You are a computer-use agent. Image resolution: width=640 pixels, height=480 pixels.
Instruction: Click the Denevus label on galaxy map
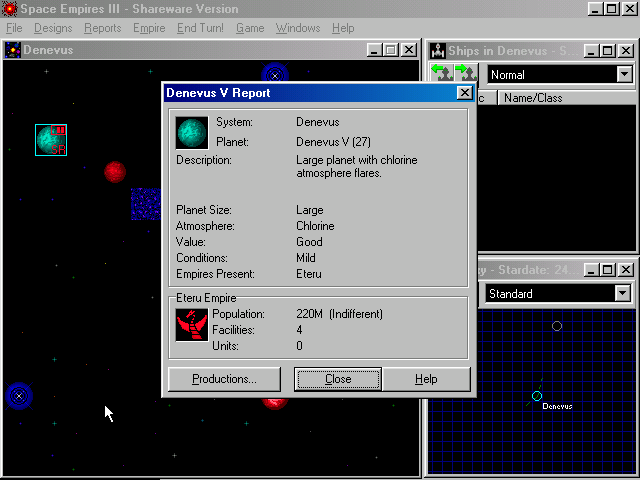[557, 406]
